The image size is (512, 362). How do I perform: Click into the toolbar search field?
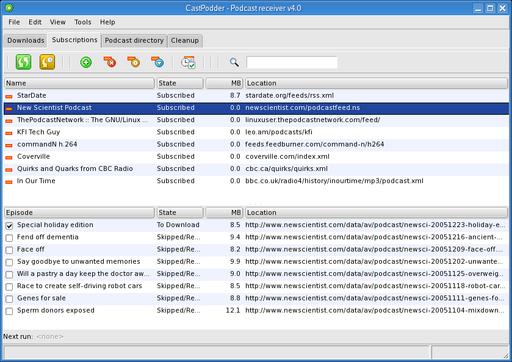click(x=292, y=62)
